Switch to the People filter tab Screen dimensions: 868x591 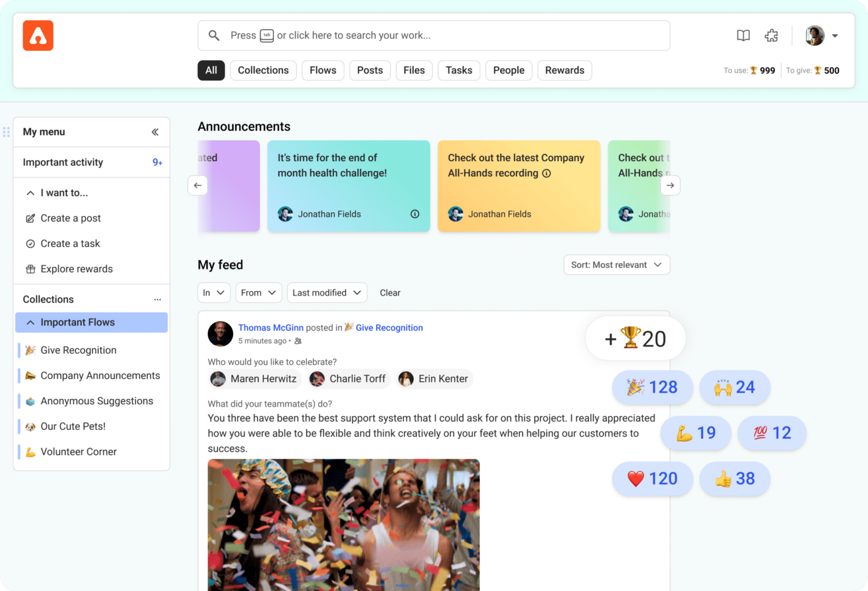509,71
